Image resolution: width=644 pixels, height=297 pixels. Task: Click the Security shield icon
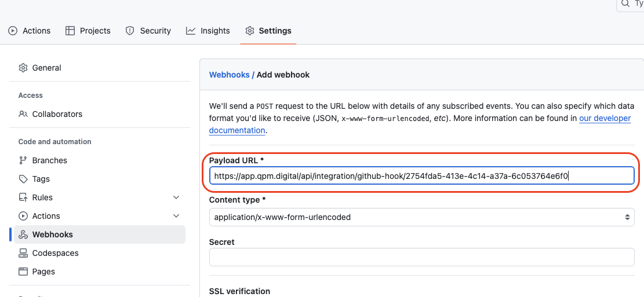click(130, 31)
